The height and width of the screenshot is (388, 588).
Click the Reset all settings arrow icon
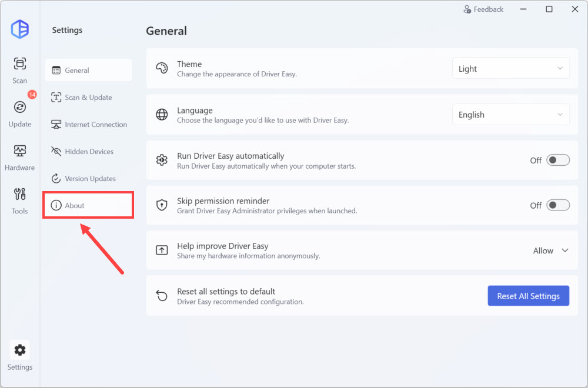click(162, 296)
